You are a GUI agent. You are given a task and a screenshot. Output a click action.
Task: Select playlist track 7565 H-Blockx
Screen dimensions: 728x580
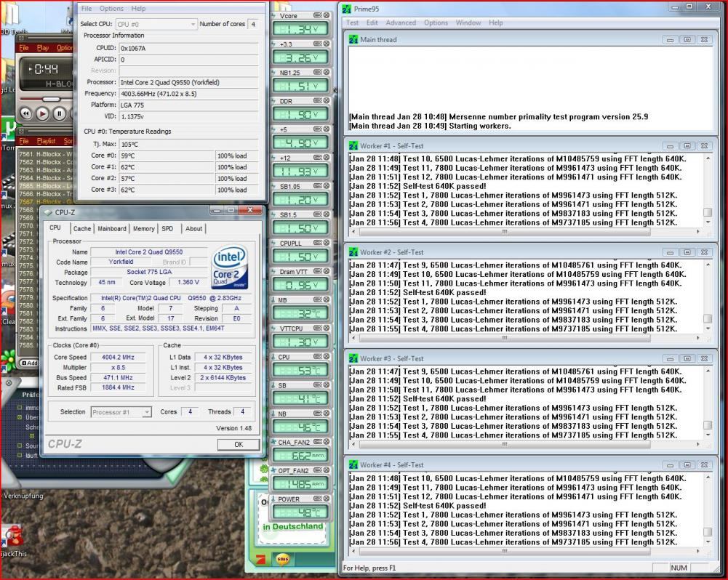(x=46, y=185)
